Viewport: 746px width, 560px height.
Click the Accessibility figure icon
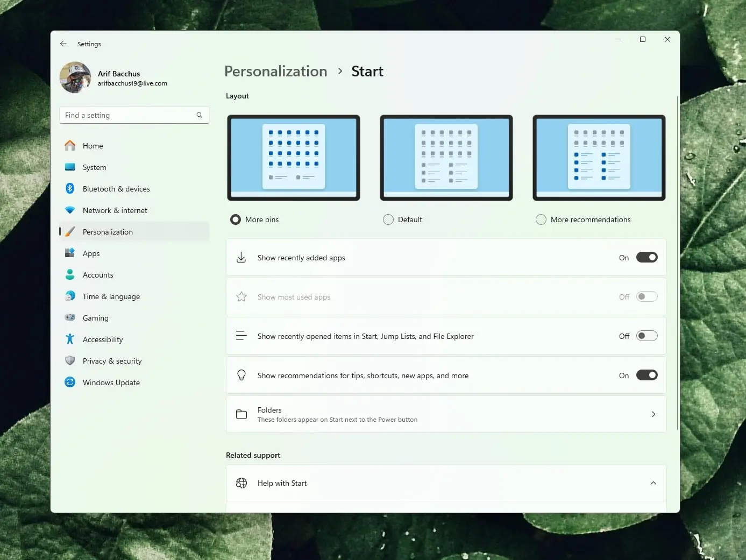[x=70, y=339]
